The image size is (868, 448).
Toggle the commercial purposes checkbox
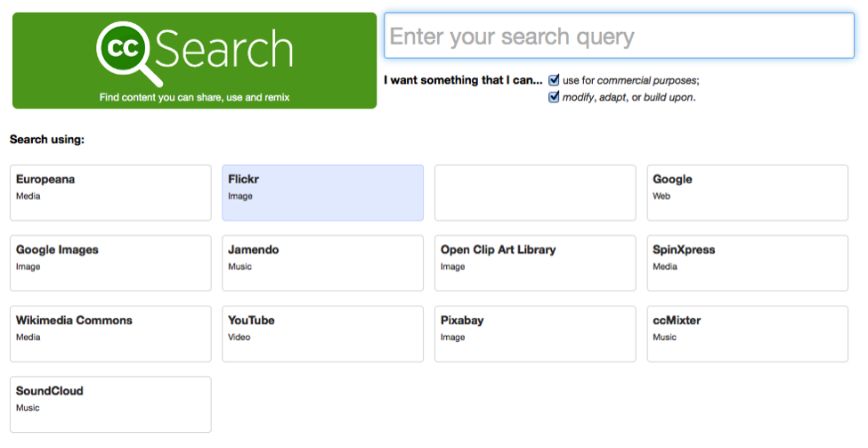[554, 80]
